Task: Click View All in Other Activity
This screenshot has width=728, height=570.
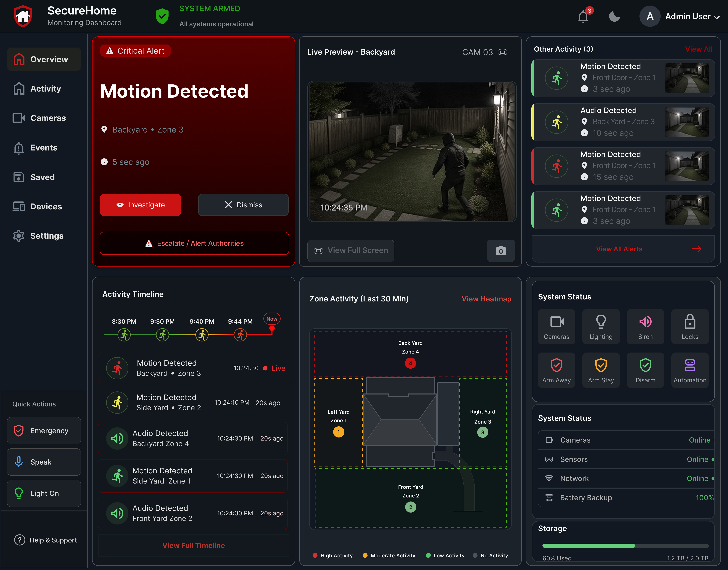Action: pyautogui.click(x=699, y=49)
